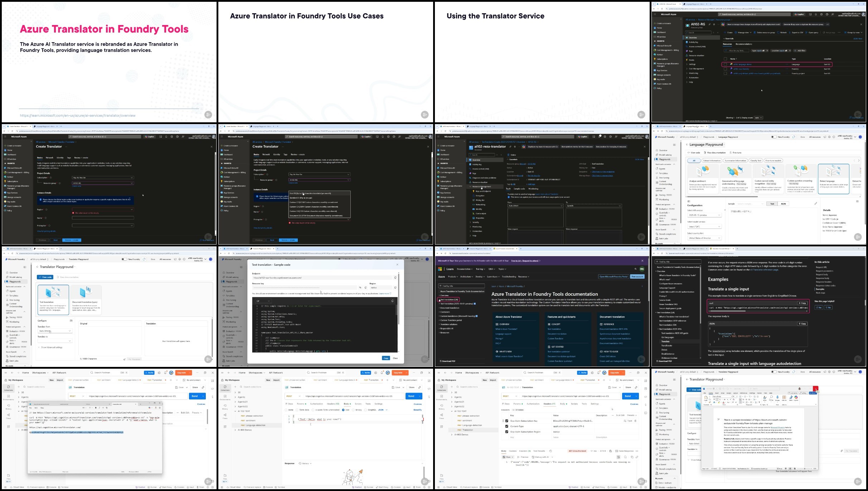The height and width of the screenshot is (491, 868).
Task: Open the JSON body format dropdown in Postman
Action: point(383,410)
